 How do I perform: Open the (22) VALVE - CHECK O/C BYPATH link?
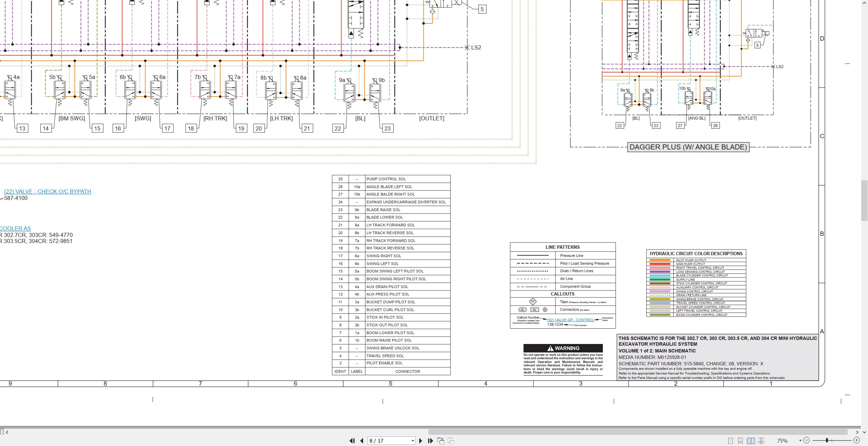[47, 191]
